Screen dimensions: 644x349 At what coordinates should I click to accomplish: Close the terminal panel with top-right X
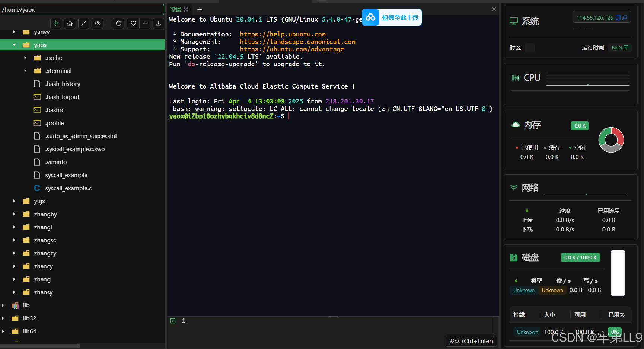494,9
